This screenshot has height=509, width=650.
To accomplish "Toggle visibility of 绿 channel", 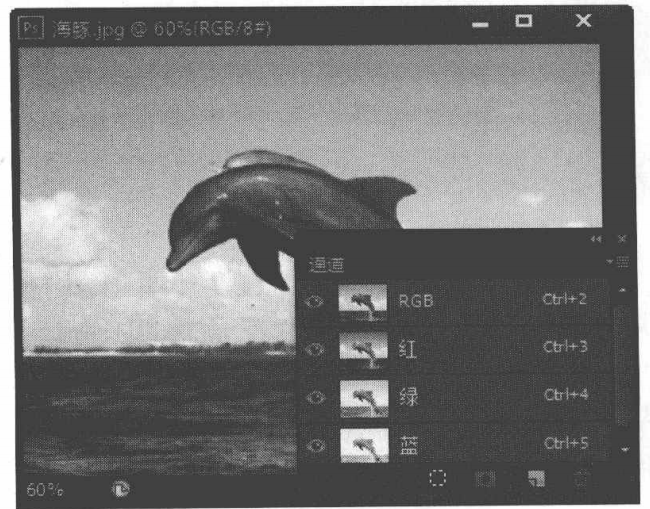I will pos(315,398).
